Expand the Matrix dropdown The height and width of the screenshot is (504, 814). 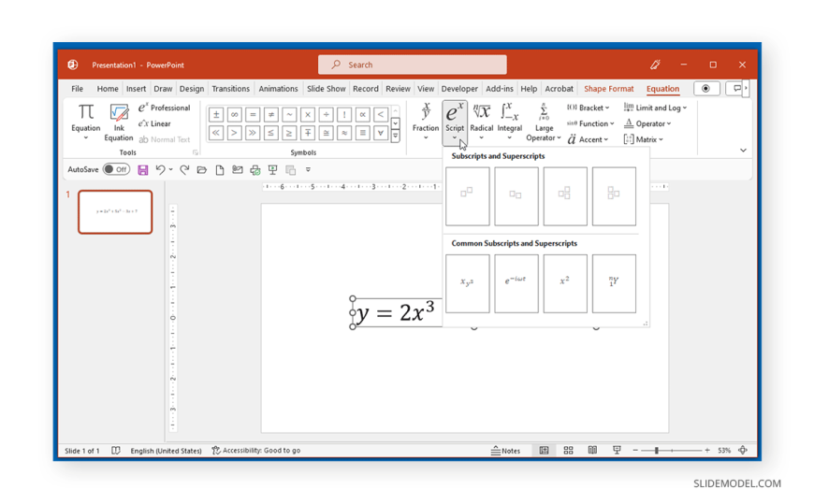[x=643, y=139]
